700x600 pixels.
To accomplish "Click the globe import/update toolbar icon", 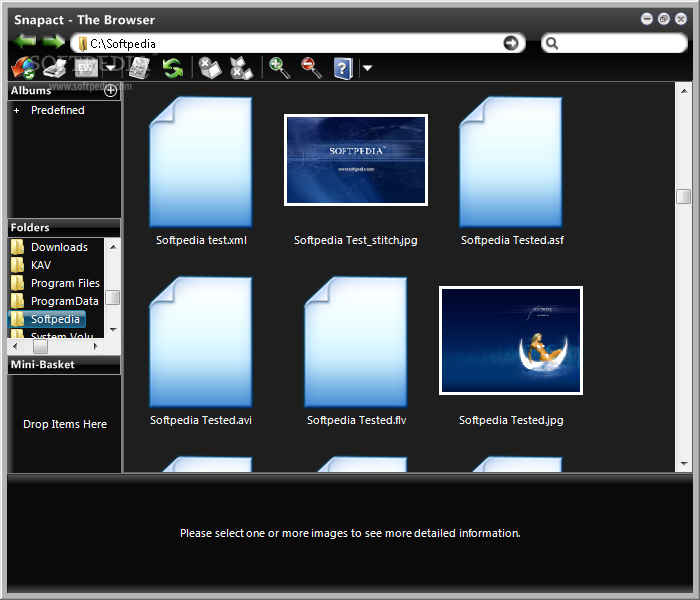I will click(22, 68).
